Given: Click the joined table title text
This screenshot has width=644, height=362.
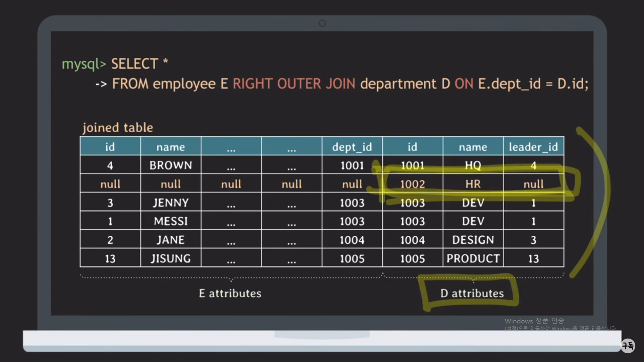Looking at the screenshot, I should (x=118, y=127).
